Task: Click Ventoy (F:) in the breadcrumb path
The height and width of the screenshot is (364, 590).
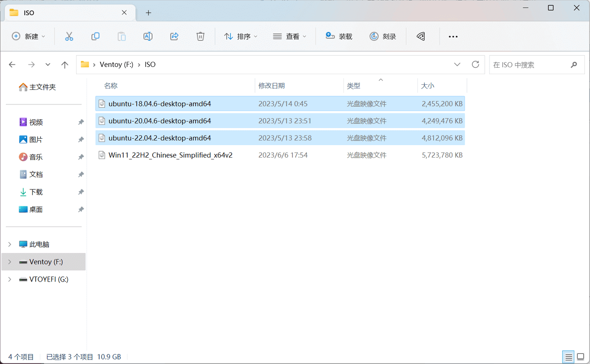Action: tap(116, 65)
